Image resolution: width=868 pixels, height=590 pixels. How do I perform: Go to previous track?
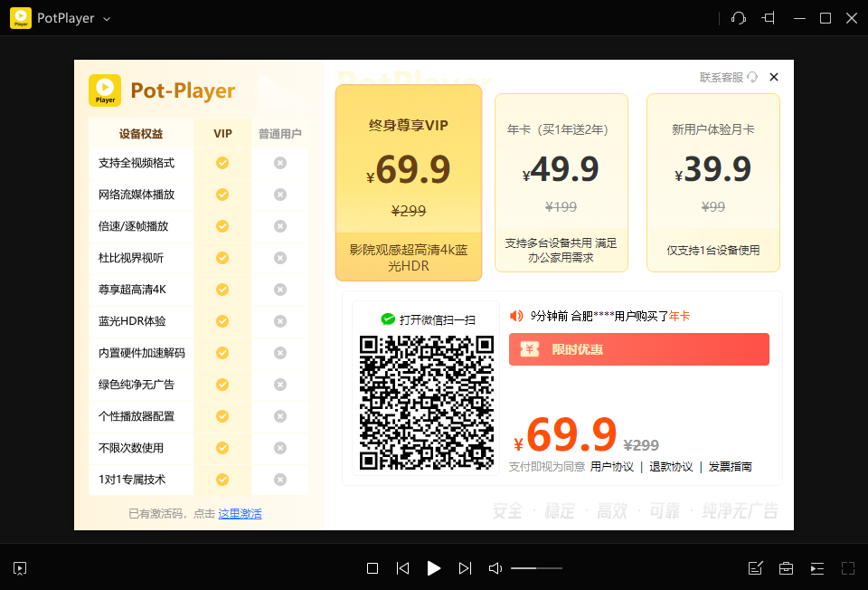pyautogui.click(x=403, y=568)
